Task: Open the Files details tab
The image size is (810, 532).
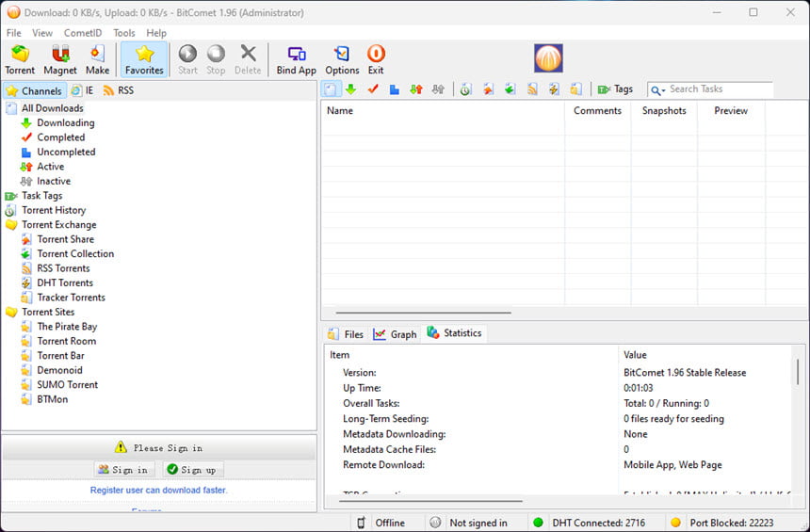Action: click(x=346, y=334)
